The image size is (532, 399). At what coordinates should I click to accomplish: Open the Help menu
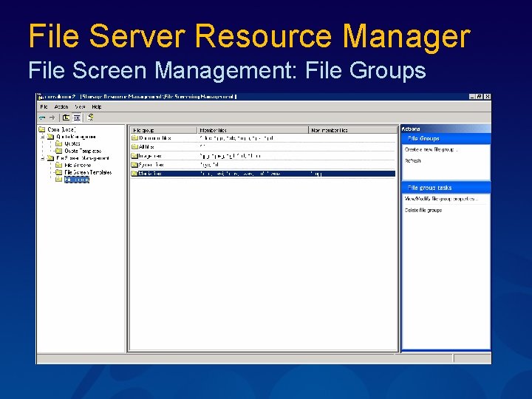97,107
